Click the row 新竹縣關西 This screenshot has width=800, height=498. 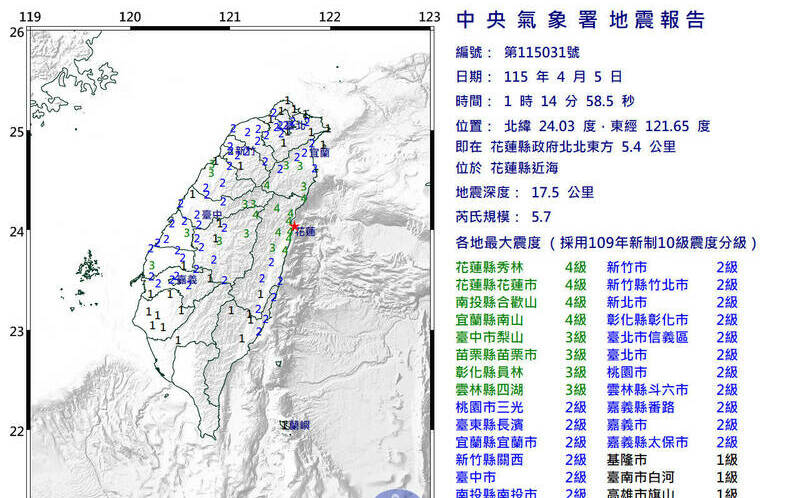521,460
